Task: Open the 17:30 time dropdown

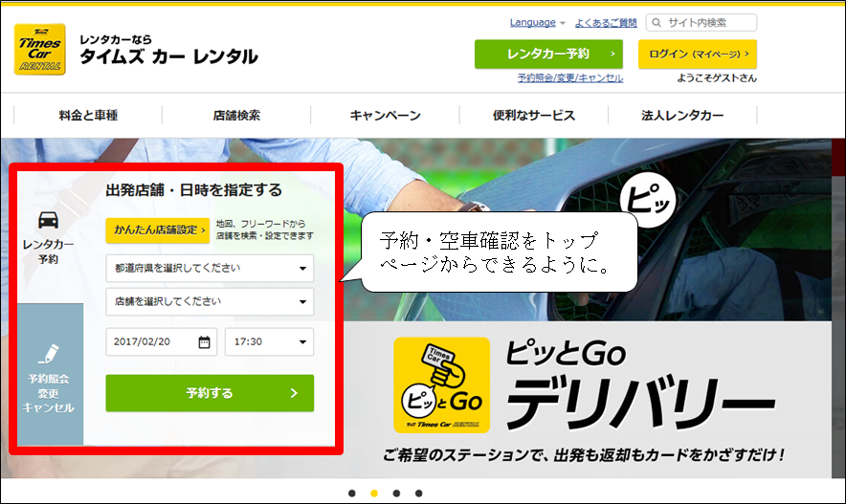Action: coord(269,342)
